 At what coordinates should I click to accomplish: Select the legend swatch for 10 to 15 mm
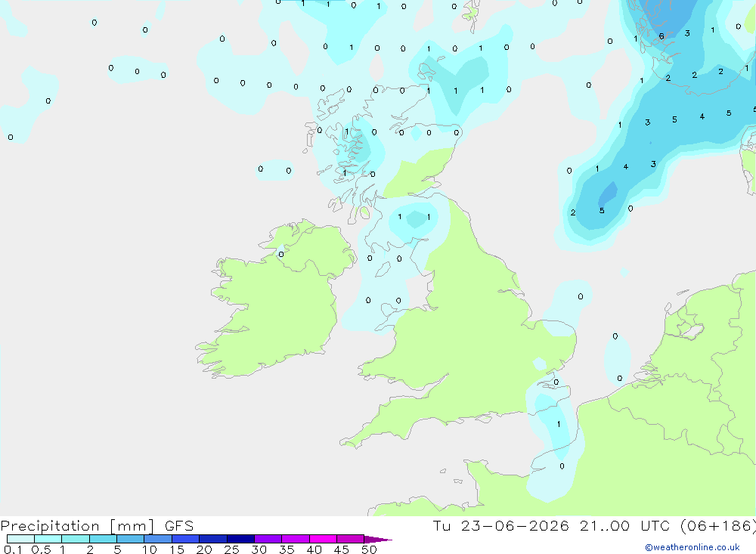pos(158,539)
